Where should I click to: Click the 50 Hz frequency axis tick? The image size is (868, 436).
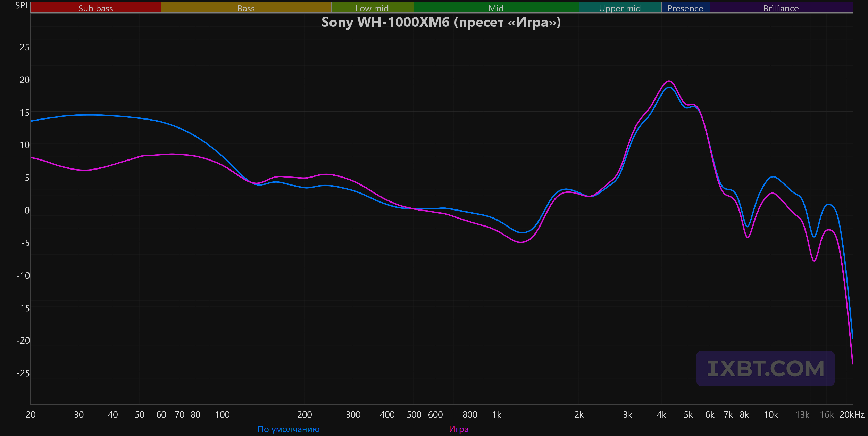click(140, 415)
